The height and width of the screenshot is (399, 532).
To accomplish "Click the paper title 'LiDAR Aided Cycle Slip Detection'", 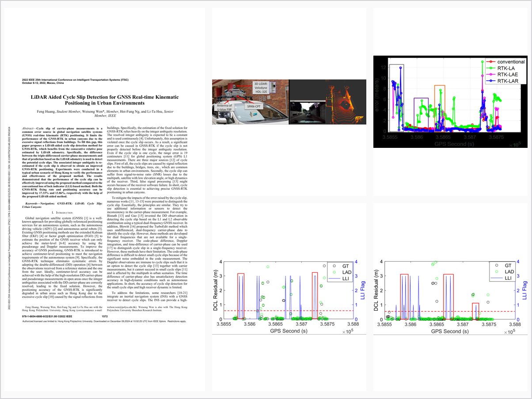I will [x=104, y=100].
